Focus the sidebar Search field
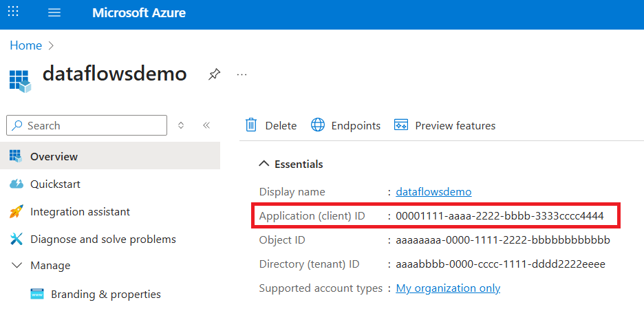 (x=93, y=125)
